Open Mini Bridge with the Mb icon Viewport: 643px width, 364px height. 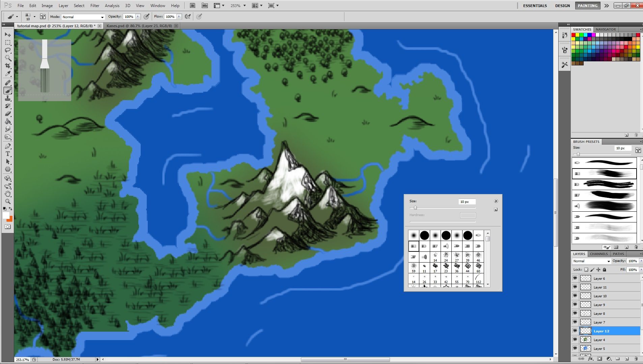pyautogui.click(x=204, y=5)
